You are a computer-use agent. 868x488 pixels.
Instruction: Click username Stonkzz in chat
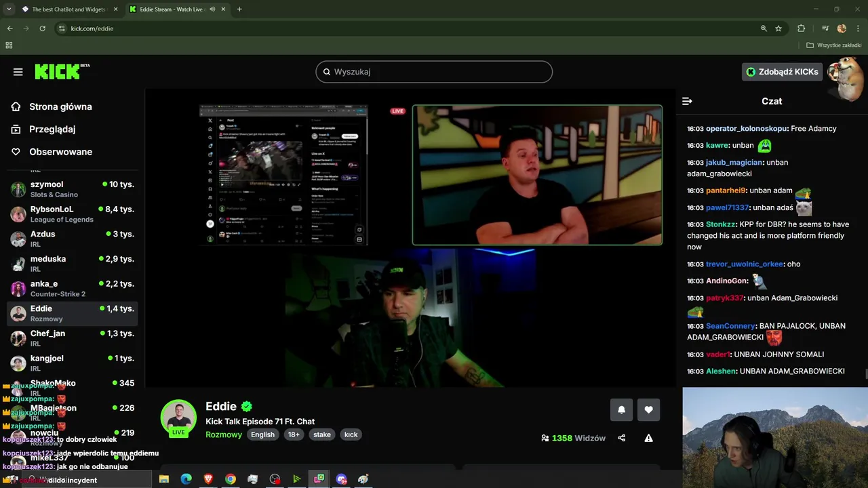[721, 224]
